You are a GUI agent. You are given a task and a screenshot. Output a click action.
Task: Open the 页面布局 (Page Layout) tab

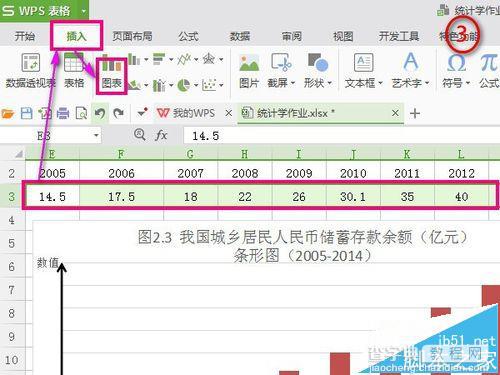(132, 36)
